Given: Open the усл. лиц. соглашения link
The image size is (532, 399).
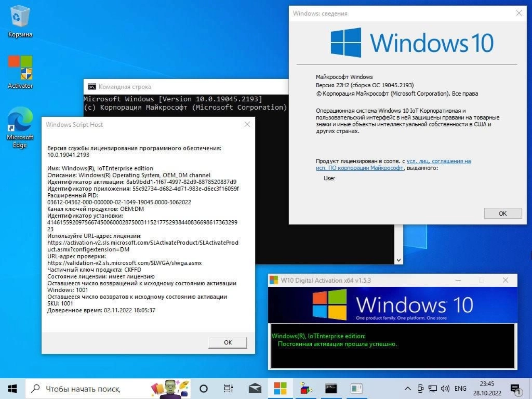Looking at the screenshot, I should [x=439, y=161].
